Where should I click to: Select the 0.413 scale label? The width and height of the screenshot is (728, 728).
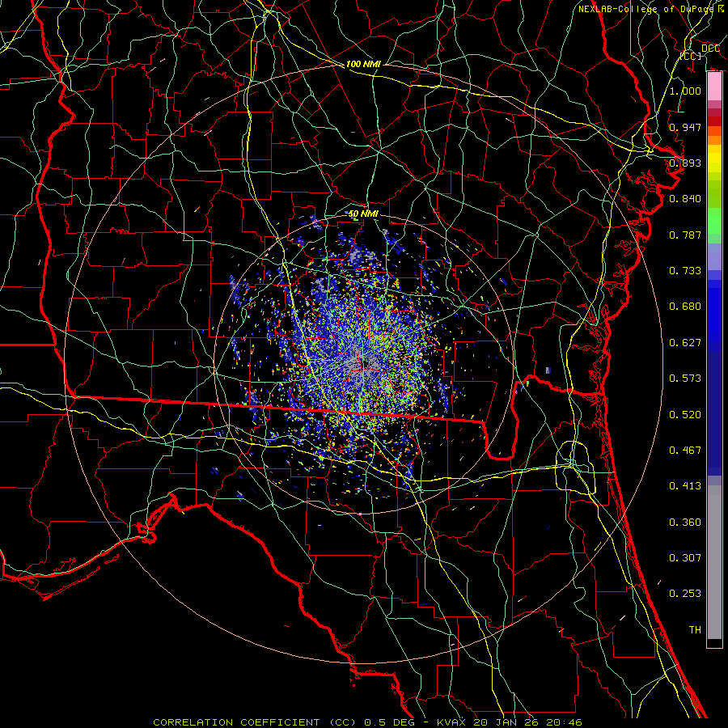click(x=685, y=486)
